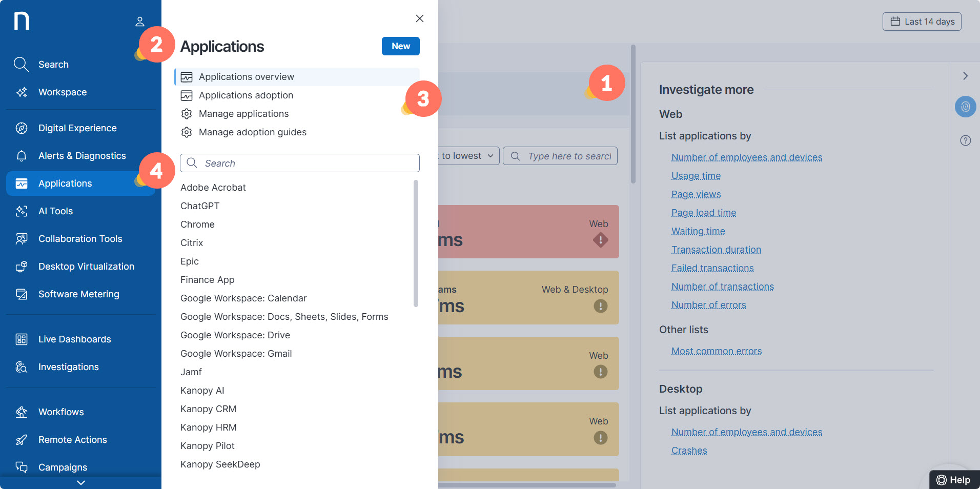The width and height of the screenshot is (980, 489).
Task: Click the Applications panel search field
Action: pos(300,163)
